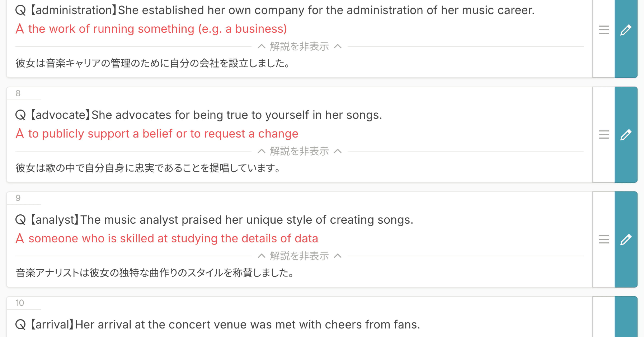The height and width of the screenshot is (337, 644).
Task: Click the card number 8 label
Action: point(18,93)
